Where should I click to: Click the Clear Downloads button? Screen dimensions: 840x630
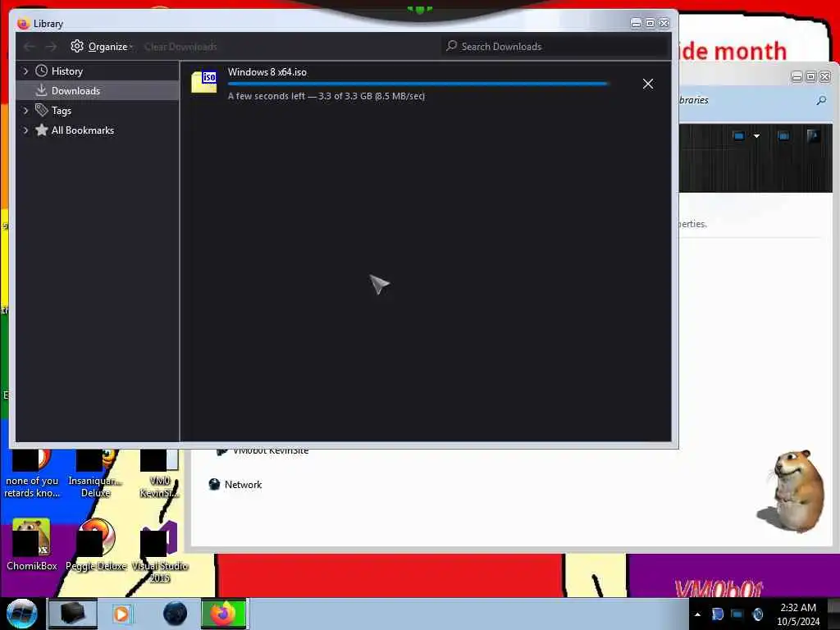pos(180,47)
